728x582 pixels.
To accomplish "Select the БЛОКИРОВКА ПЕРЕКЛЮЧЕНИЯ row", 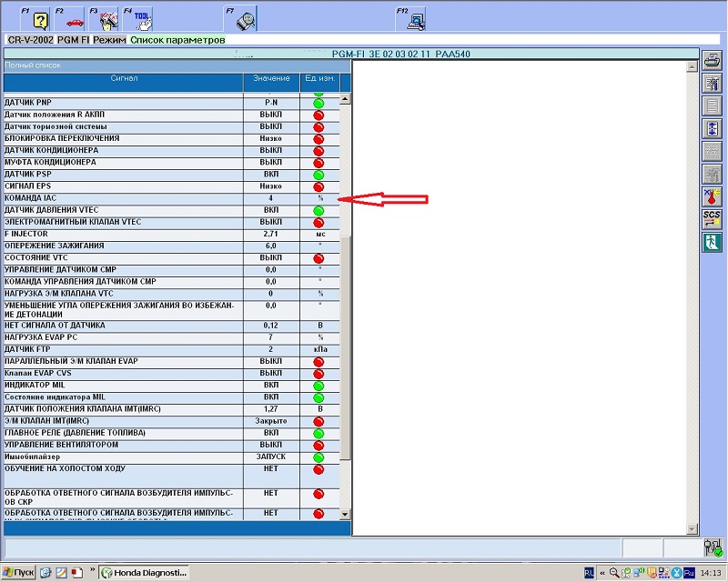I will pyautogui.click(x=172, y=139).
